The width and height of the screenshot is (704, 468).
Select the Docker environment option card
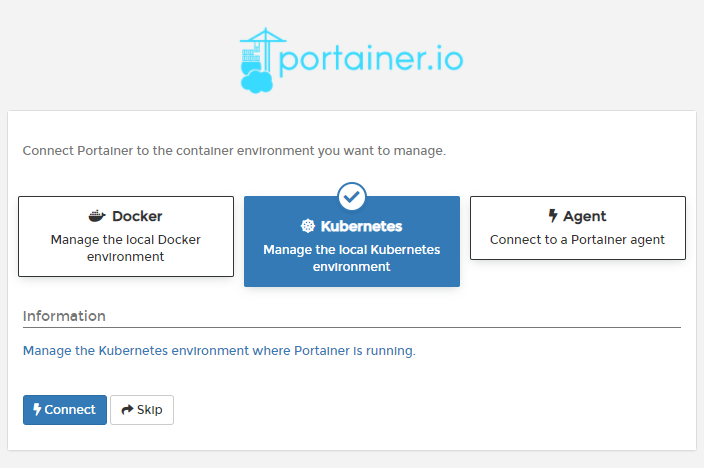point(126,236)
